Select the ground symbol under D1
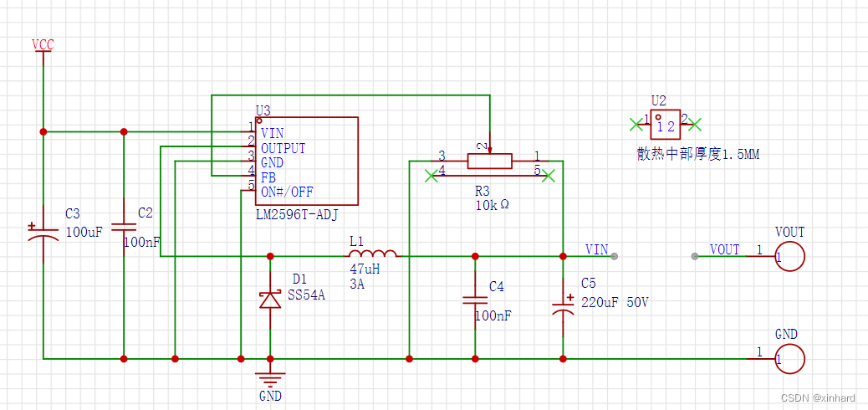The height and width of the screenshot is (410, 868). tap(270, 378)
